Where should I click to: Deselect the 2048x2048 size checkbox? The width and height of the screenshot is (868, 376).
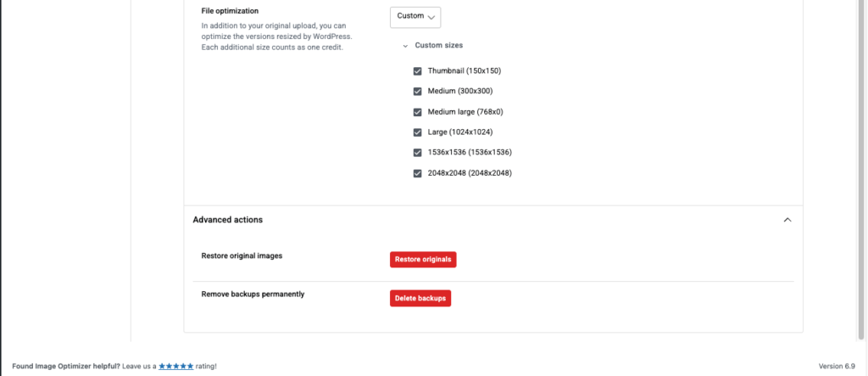point(417,173)
